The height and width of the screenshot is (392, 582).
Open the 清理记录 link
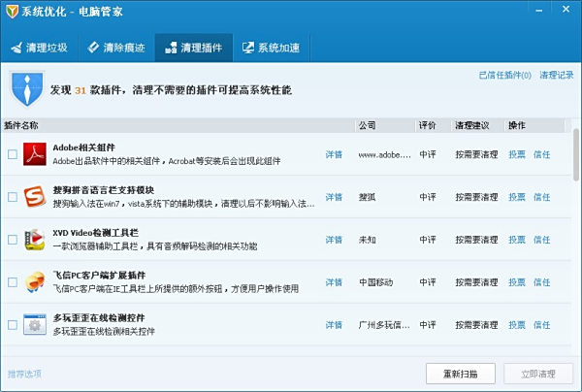(557, 75)
